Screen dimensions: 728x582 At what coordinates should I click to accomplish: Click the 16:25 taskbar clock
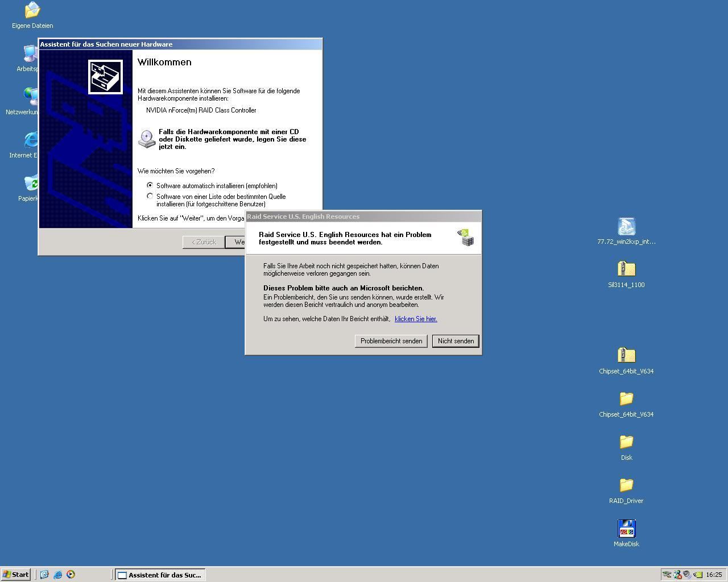pos(714,575)
